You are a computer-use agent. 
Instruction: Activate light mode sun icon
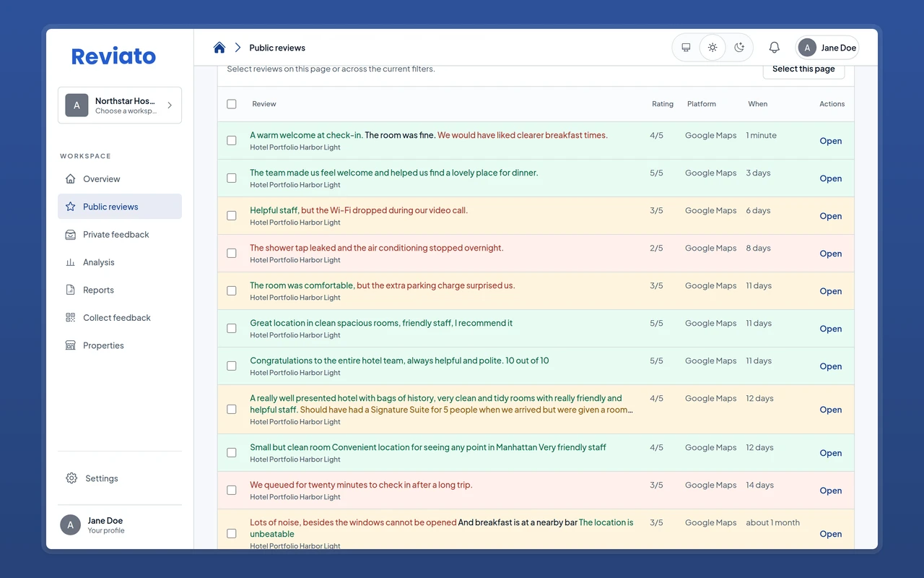(x=712, y=48)
